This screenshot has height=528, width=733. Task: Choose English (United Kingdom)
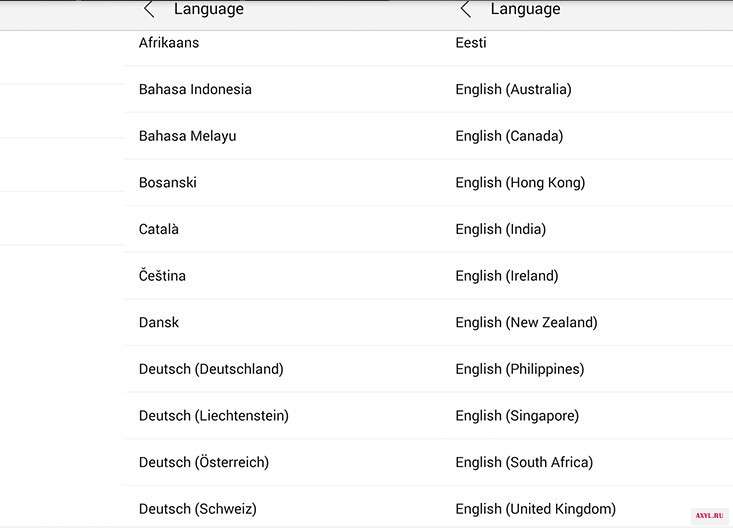click(535, 509)
